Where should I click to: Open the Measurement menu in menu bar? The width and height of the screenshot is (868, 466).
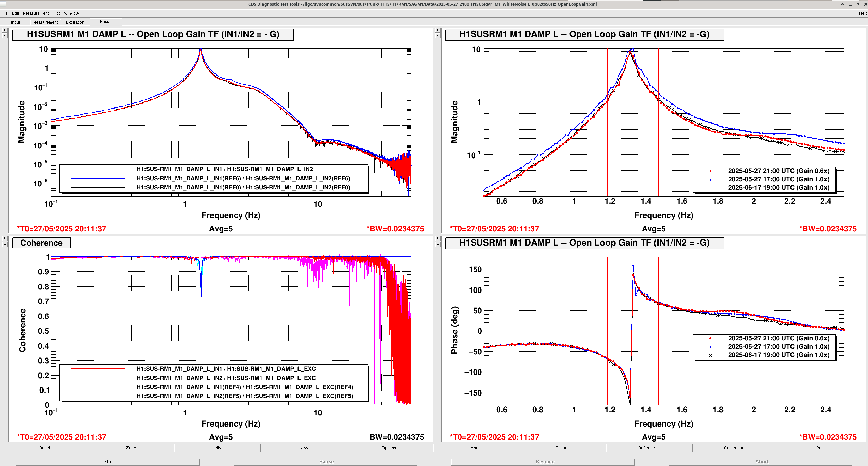click(36, 13)
